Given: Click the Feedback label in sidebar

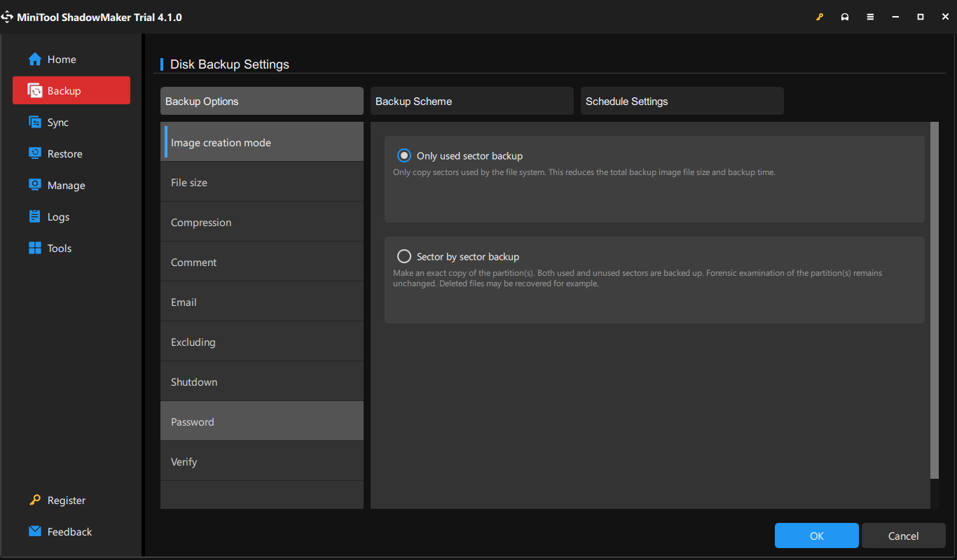Looking at the screenshot, I should point(70,532).
